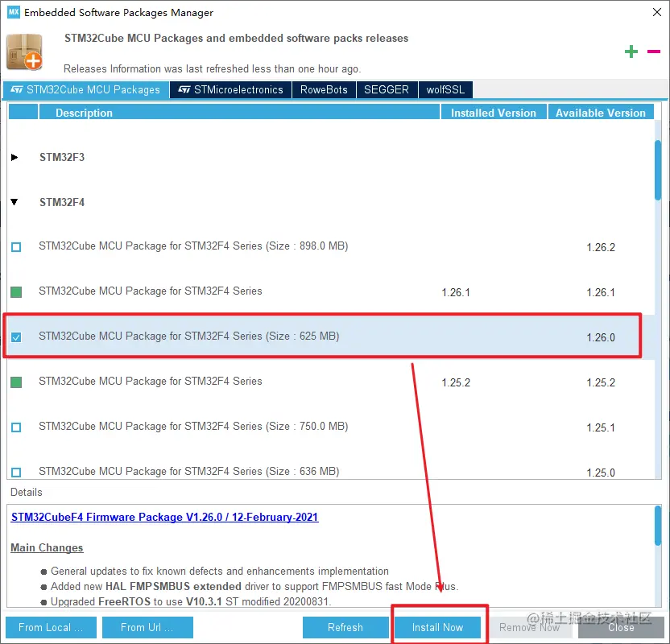The width and height of the screenshot is (670, 644).
Task: Click installed version cell 1.26.1
Action: (456, 292)
